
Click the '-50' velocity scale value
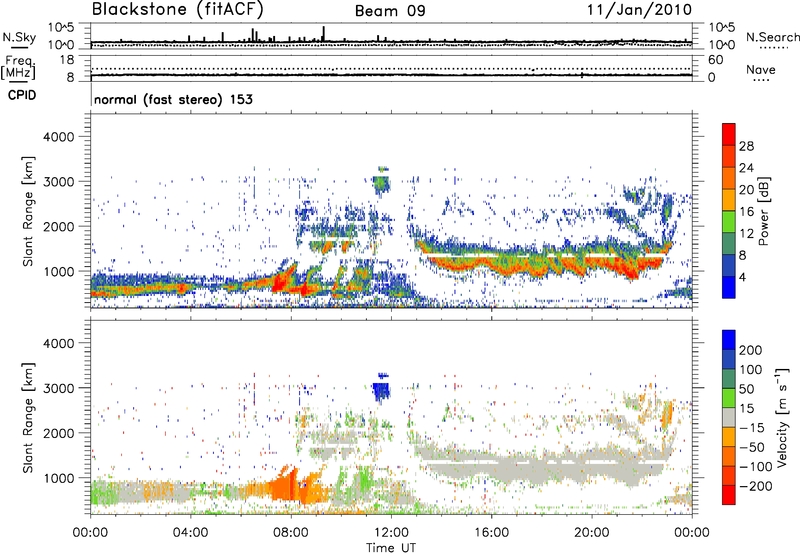click(752, 447)
